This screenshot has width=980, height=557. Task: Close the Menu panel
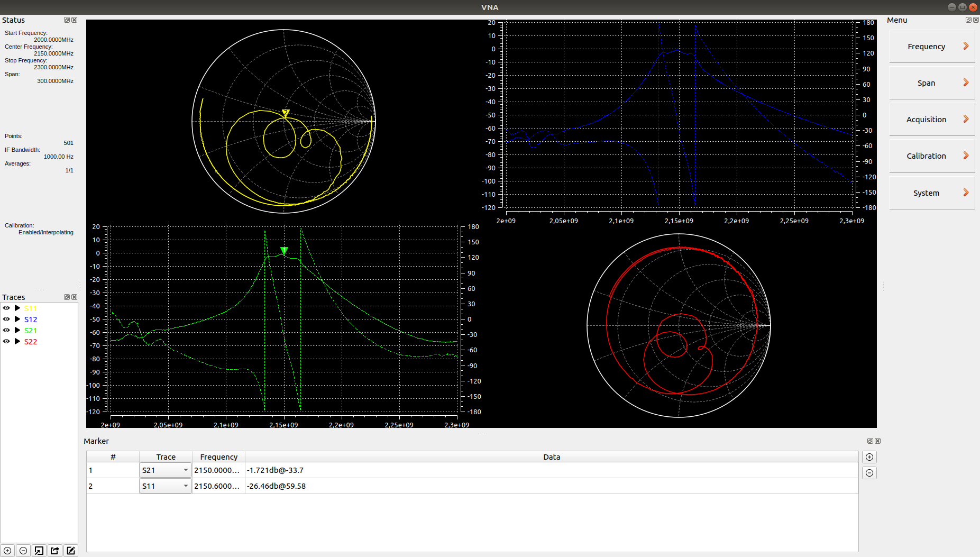[976, 20]
